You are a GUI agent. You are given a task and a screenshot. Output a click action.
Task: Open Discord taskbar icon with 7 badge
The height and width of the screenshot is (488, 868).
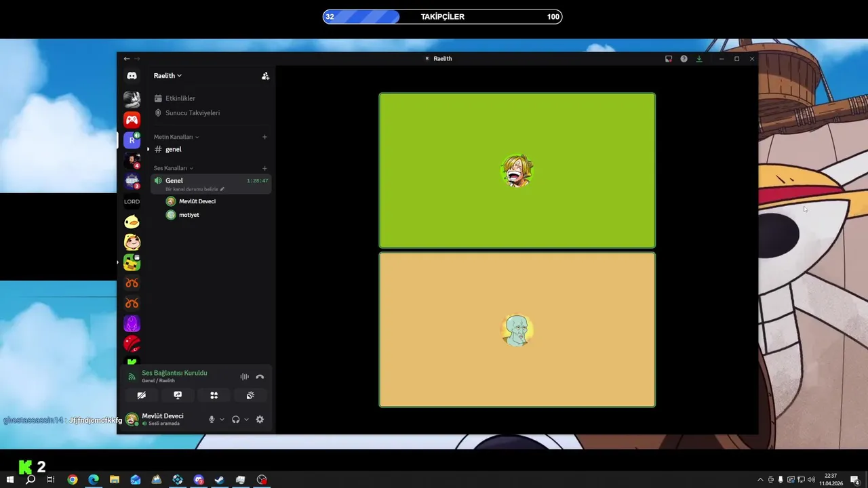coord(199,480)
